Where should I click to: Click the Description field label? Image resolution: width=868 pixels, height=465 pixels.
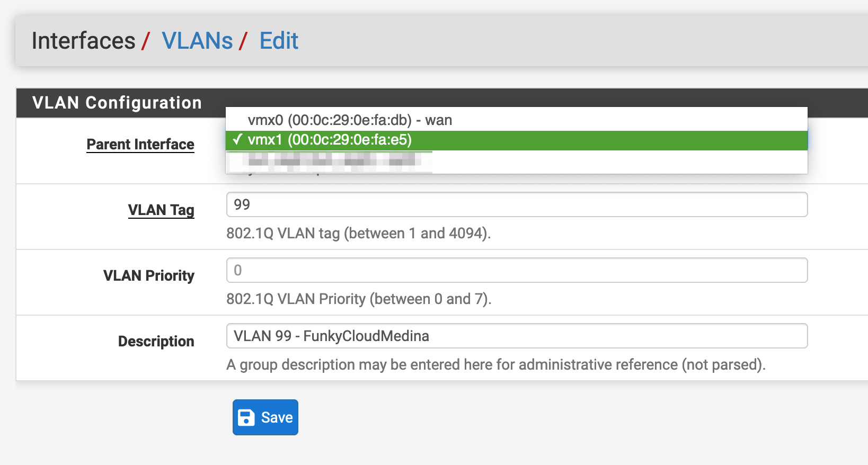click(156, 341)
